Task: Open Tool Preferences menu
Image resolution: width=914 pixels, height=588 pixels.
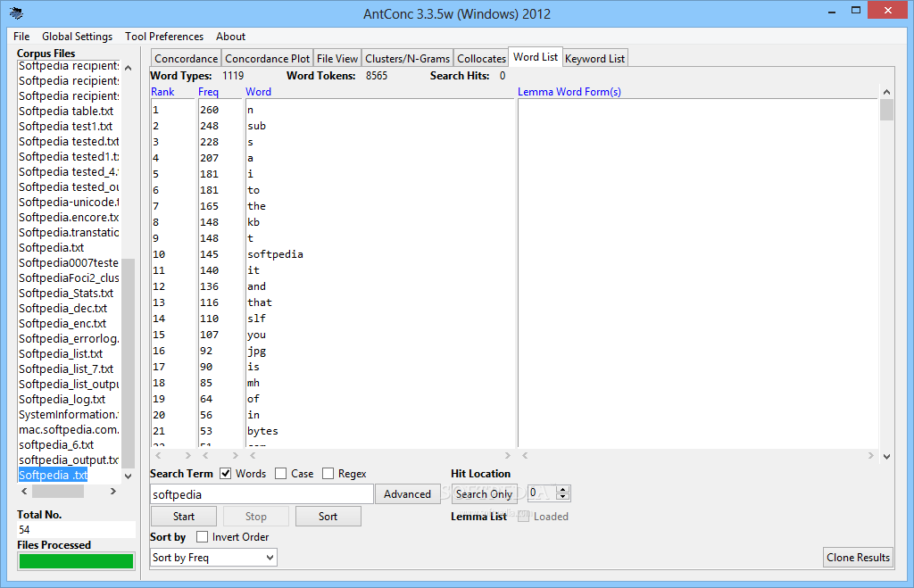Action: pyautogui.click(x=164, y=36)
